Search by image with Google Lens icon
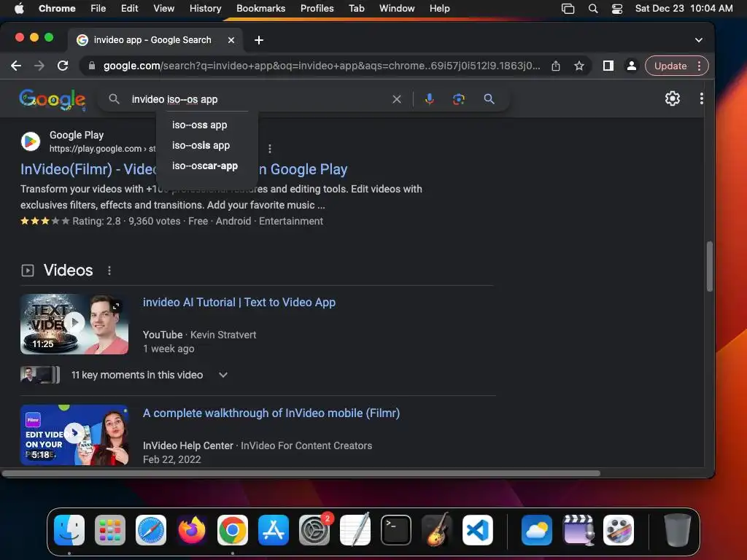 click(458, 98)
